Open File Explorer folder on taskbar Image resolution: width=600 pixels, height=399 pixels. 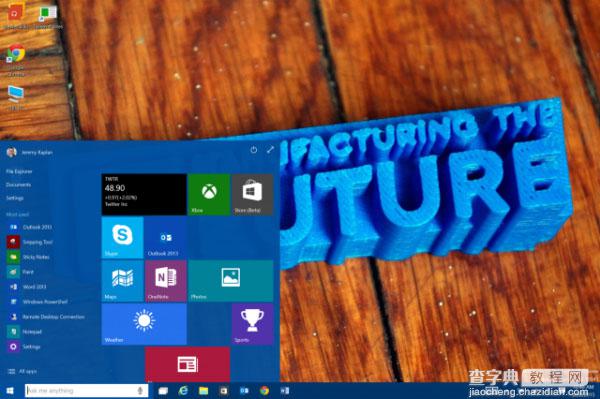click(x=204, y=391)
